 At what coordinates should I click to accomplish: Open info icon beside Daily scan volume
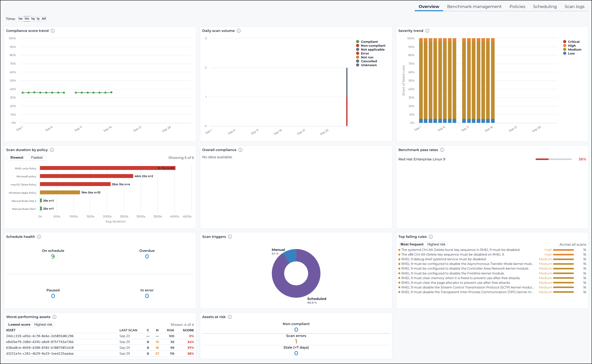click(x=239, y=31)
